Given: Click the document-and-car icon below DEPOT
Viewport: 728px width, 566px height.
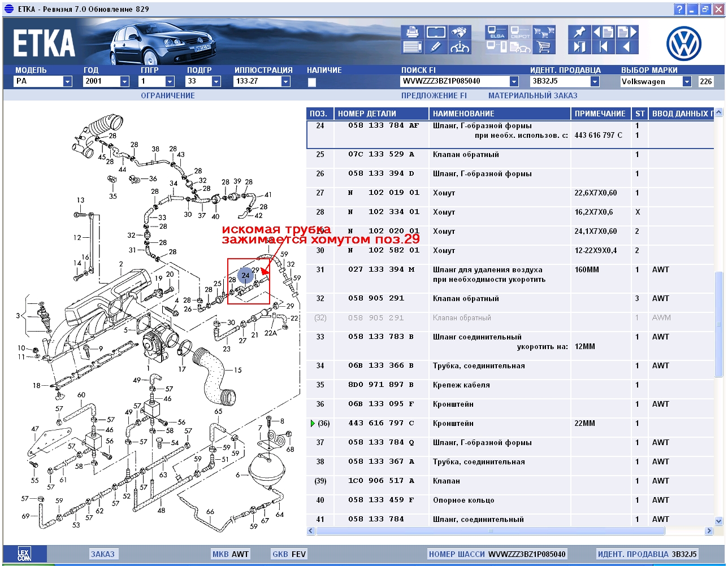Looking at the screenshot, I should pyautogui.click(x=521, y=47).
